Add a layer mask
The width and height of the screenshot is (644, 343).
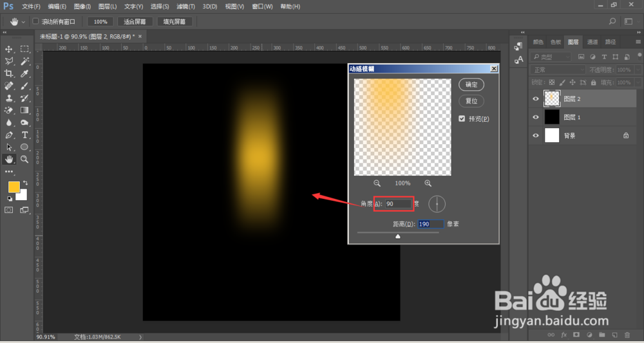[576, 335]
